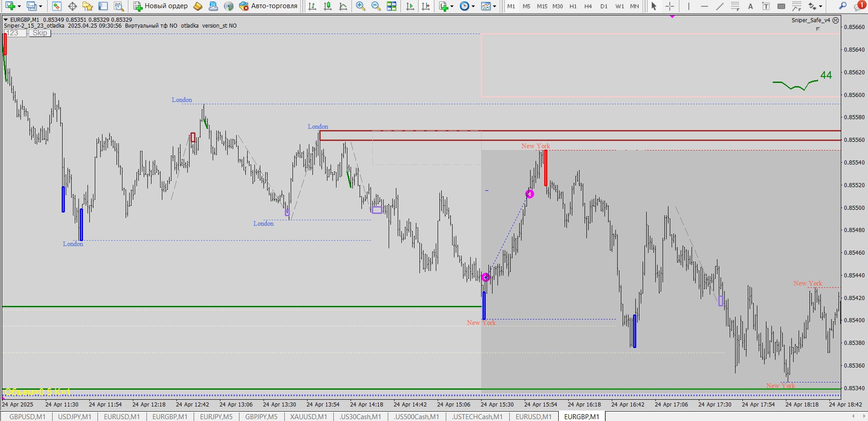Draw a vertical line tool

(x=688, y=6)
